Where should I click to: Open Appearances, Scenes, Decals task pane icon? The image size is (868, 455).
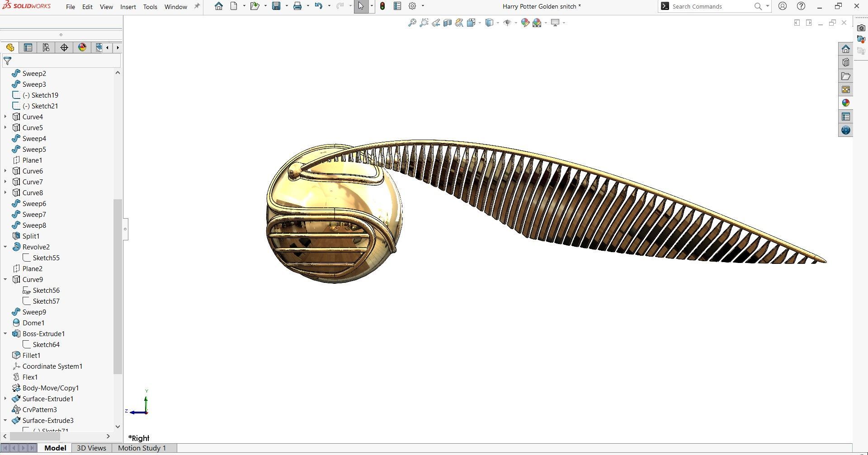[846, 103]
